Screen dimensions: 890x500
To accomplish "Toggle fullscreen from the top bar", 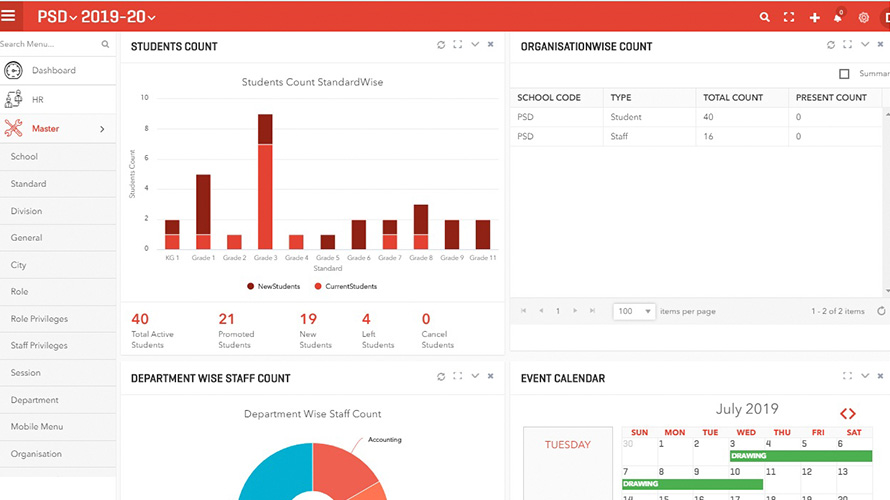I will (x=789, y=17).
